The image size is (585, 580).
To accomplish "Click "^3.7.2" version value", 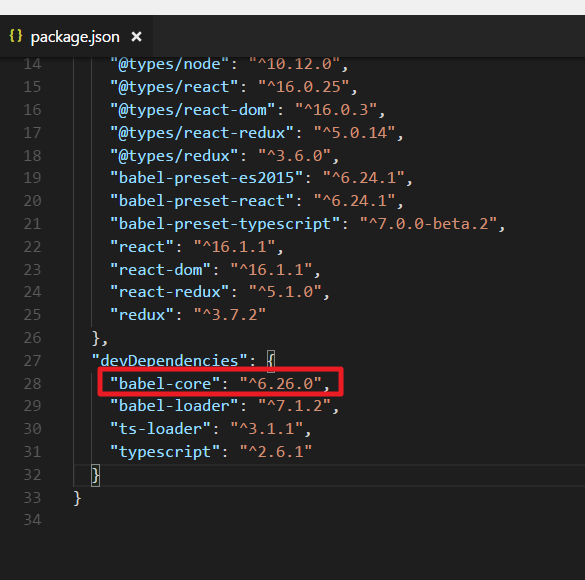I will [x=230, y=315].
